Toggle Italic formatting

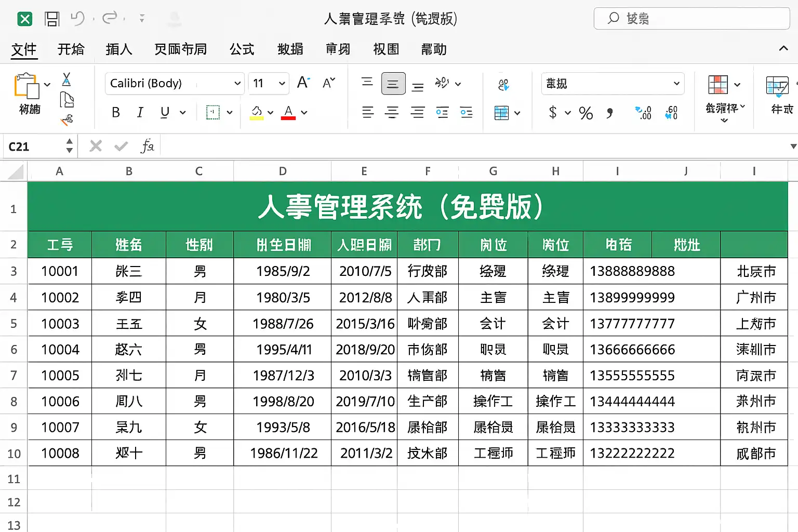tap(140, 113)
